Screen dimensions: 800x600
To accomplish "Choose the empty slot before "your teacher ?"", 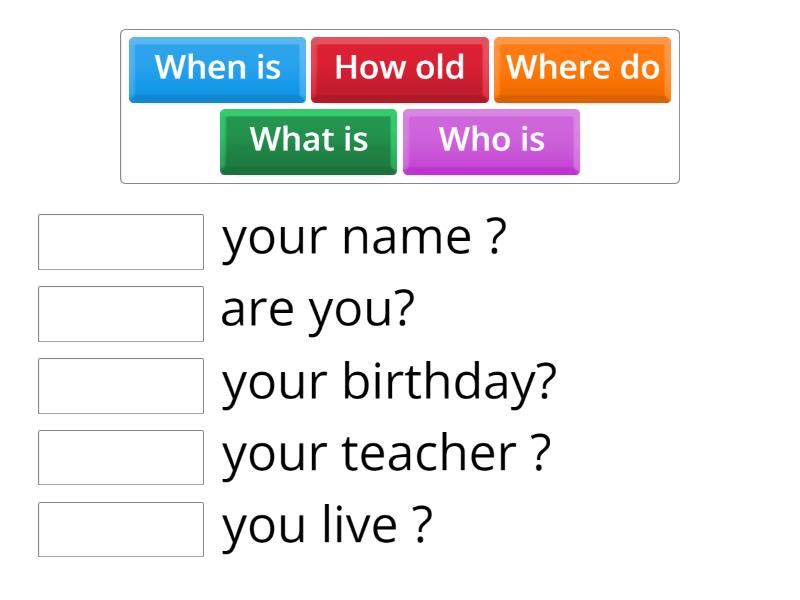I will (121, 458).
